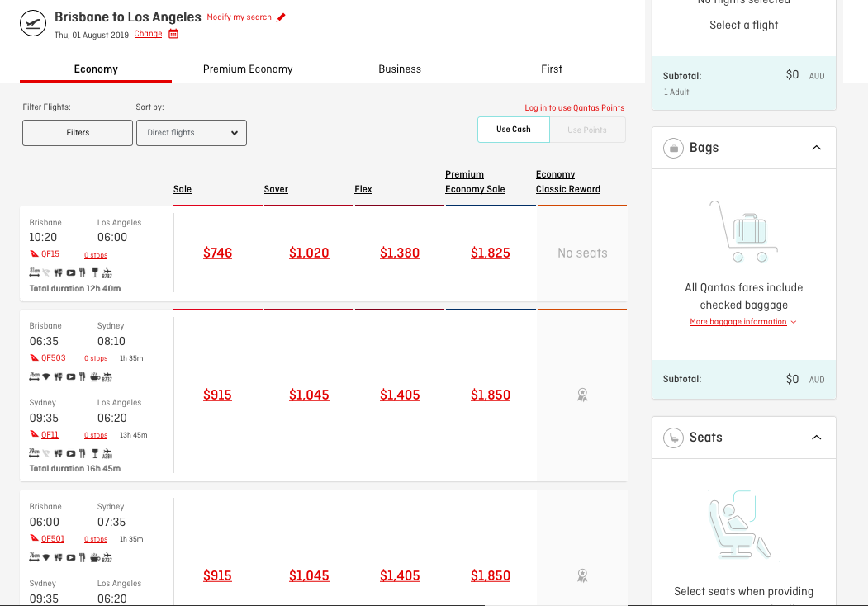Screen dimensions: 868x606
Task: Select the $1,850 Premium Economy fare for QF501 itinerary
Action: point(491,576)
